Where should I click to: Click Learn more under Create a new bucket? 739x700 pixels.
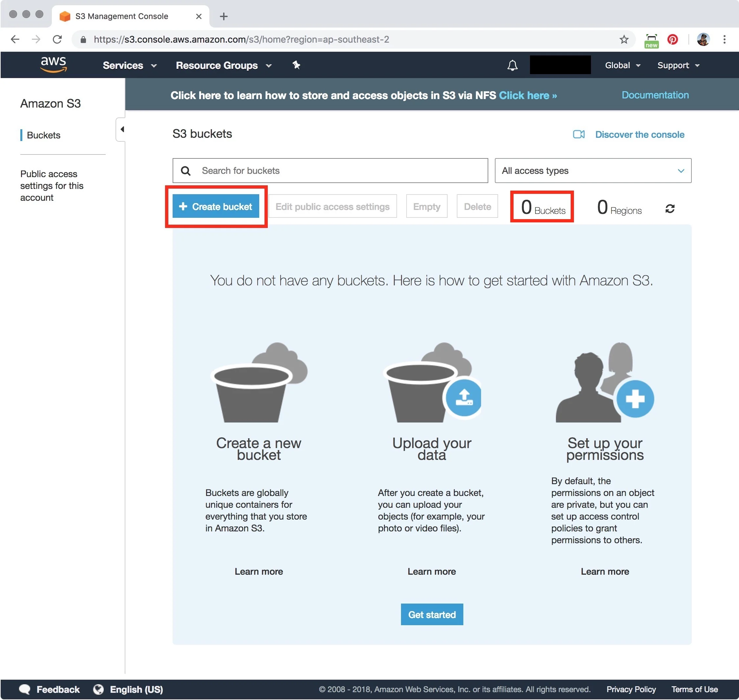point(259,571)
